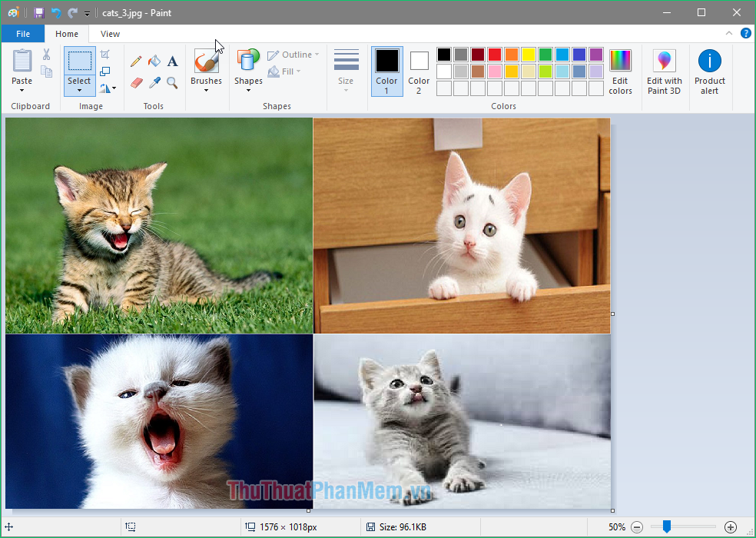
Task: Select the Pencil tool
Action: pos(135,61)
